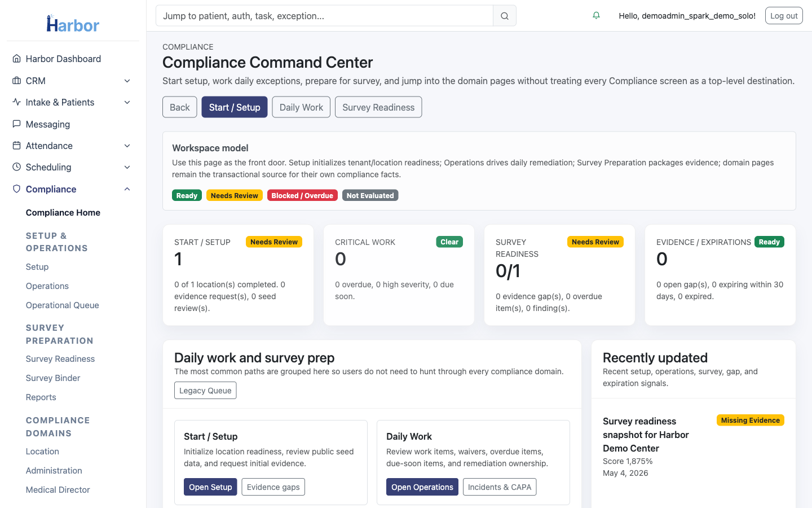Click the Scheduling clock icon
The width and height of the screenshot is (812, 508).
click(16, 167)
